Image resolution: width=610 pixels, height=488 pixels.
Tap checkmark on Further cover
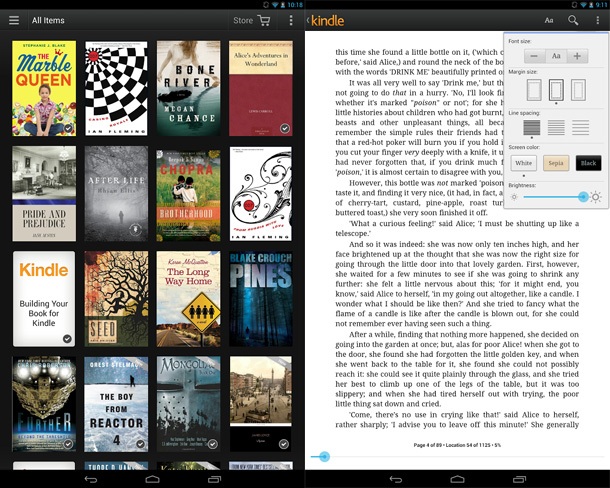tap(68, 444)
